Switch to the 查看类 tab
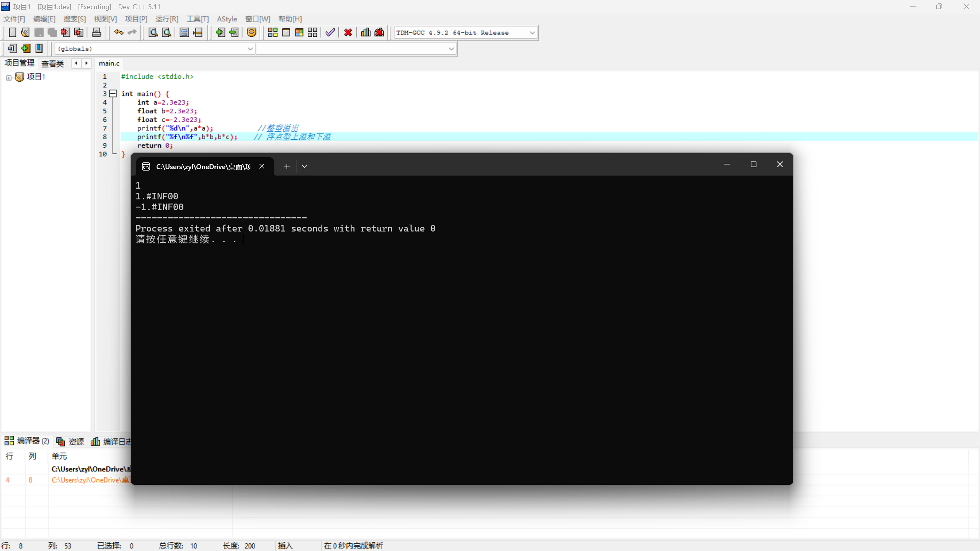 [x=52, y=64]
